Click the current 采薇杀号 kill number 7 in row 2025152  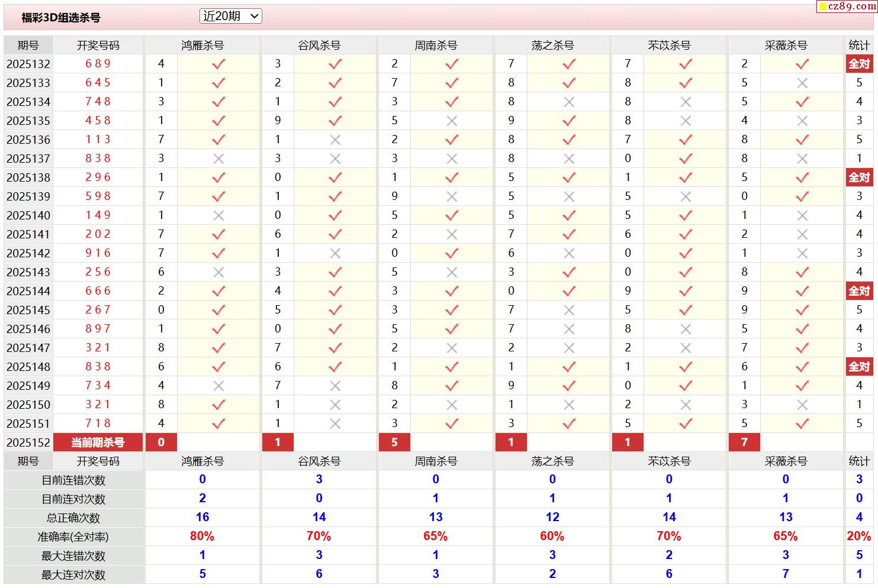744,442
